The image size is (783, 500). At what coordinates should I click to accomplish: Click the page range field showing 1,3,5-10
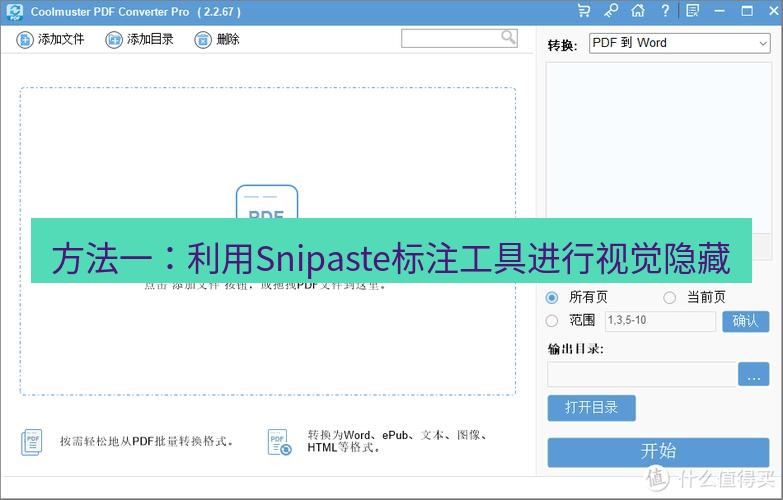tap(660, 321)
